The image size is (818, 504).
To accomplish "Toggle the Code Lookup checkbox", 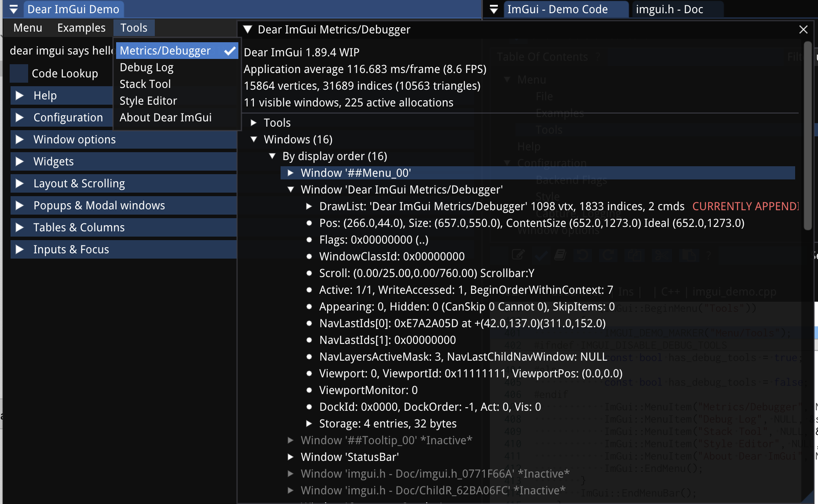I will pyautogui.click(x=19, y=73).
